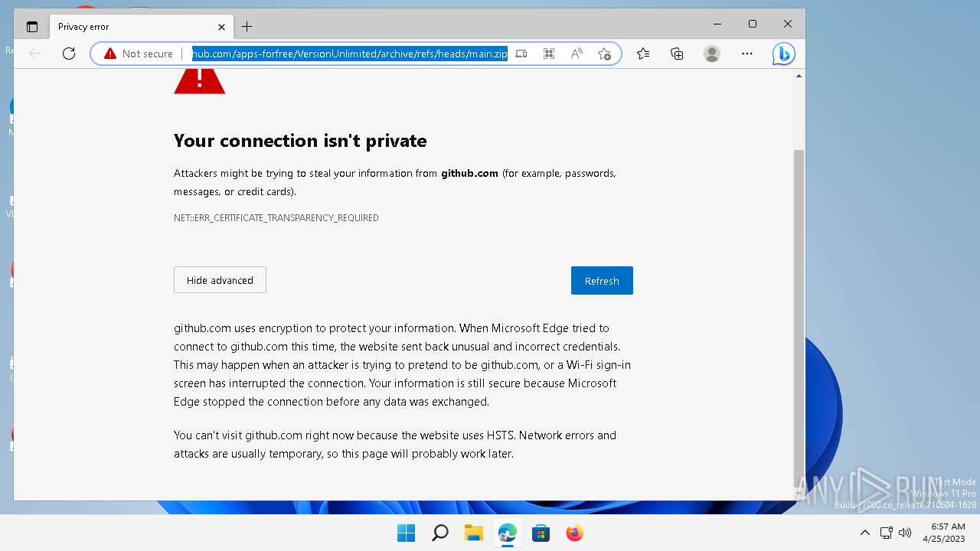Click the network status tray icon

[886, 533]
